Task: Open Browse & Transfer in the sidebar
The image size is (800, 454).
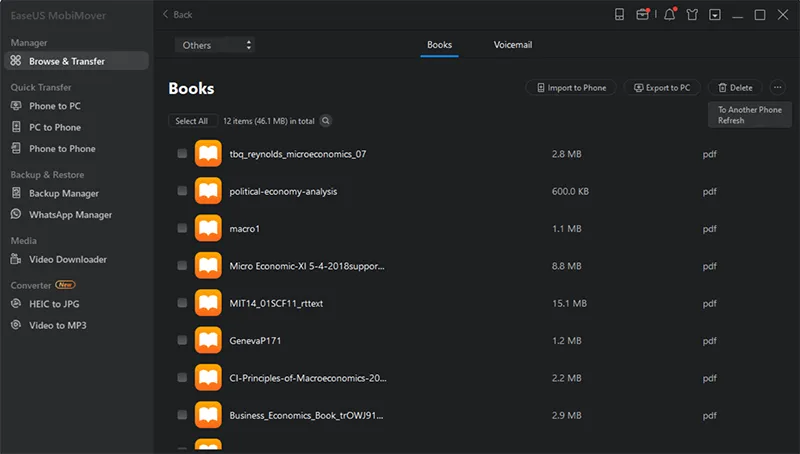Action: pyautogui.click(x=77, y=61)
